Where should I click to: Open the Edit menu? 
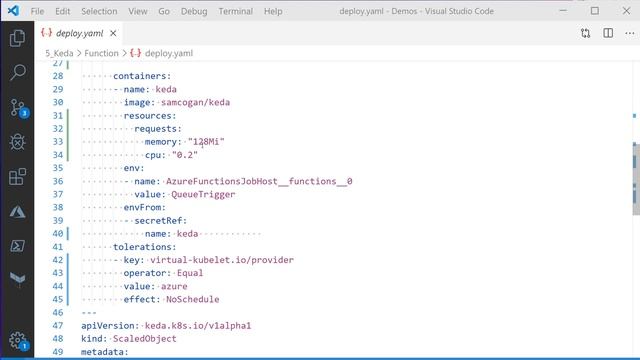(x=62, y=11)
